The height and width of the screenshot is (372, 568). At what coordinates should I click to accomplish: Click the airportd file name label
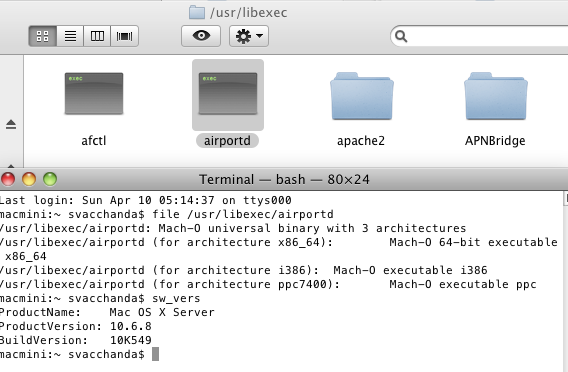pos(227,141)
